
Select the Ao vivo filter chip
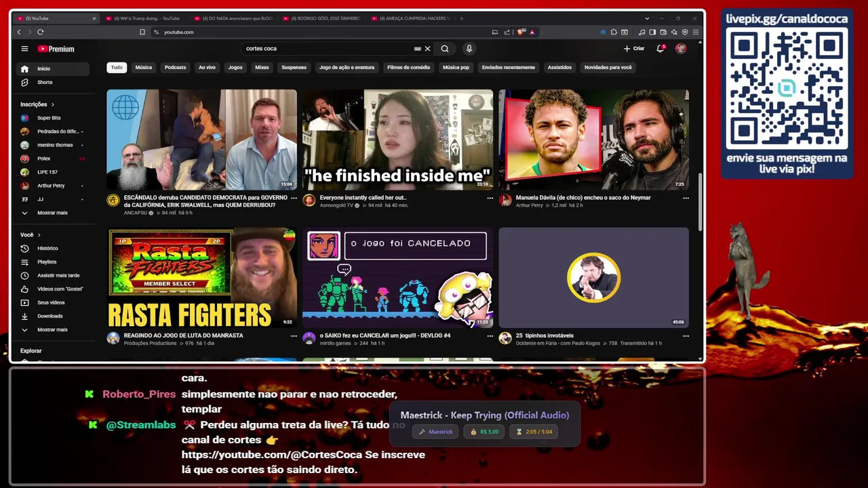pyautogui.click(x=207, y=67)
